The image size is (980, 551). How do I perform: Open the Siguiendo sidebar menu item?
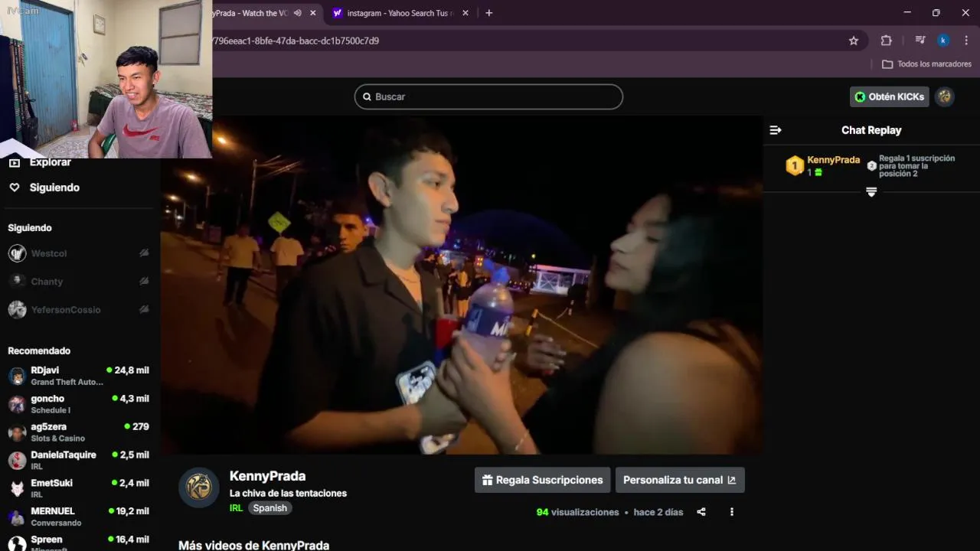(x=54, y=187)
